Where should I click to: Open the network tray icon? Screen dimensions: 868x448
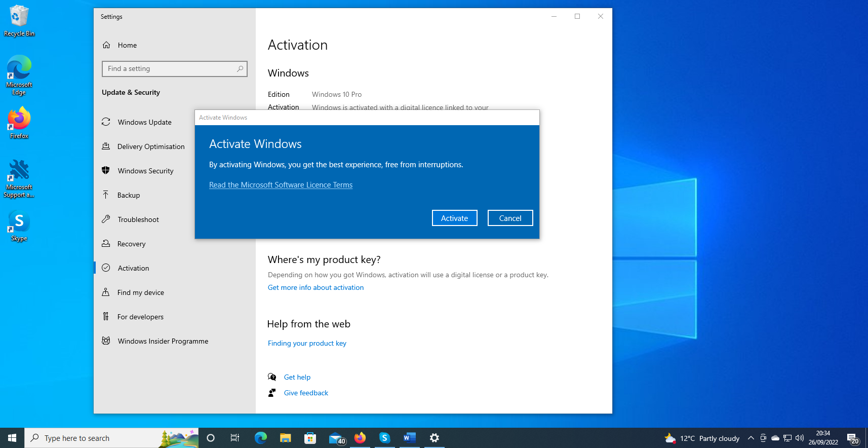(787, 438)
